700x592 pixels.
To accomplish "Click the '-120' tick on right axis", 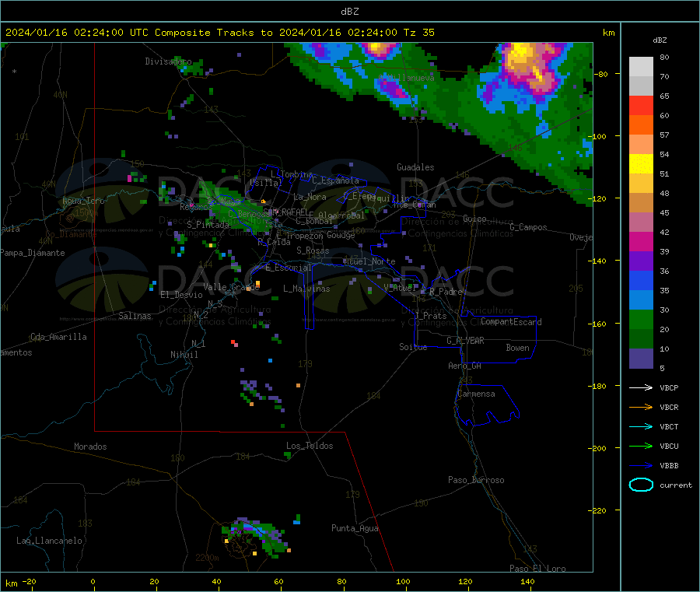I will point(598,198).
